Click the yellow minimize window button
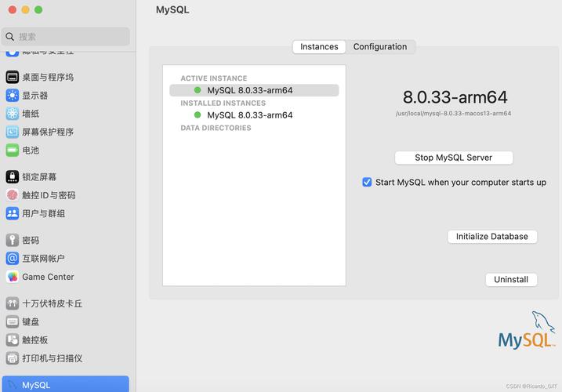 coord(25,9)
